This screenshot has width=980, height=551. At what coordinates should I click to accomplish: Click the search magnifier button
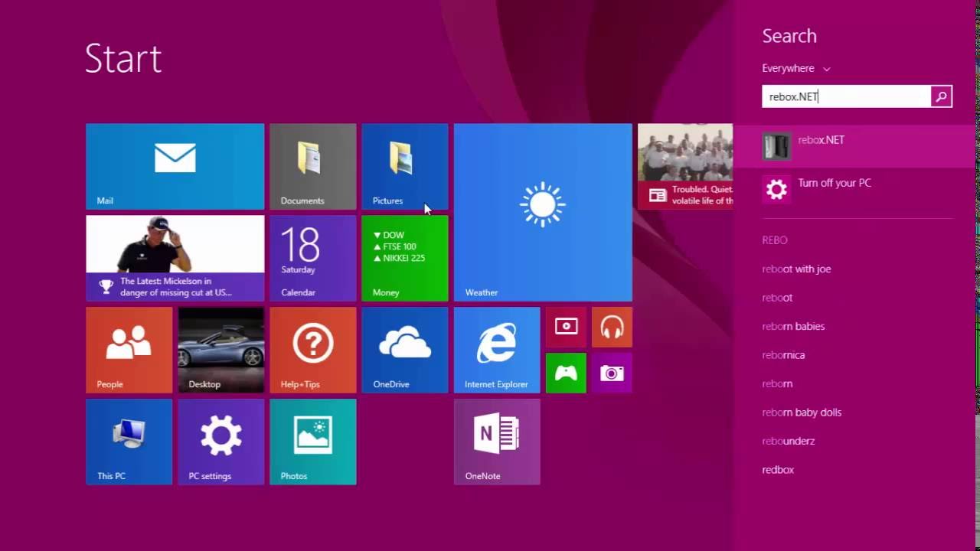pos(941,96)
